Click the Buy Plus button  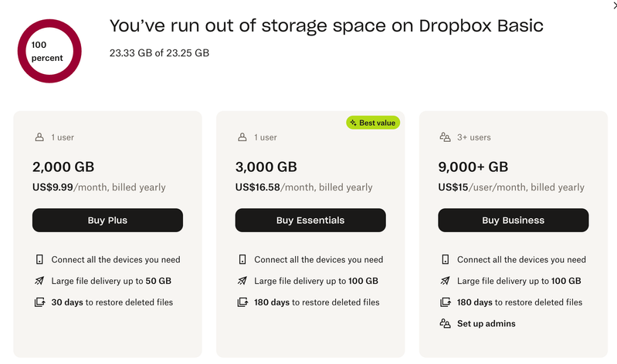point(107,221)
